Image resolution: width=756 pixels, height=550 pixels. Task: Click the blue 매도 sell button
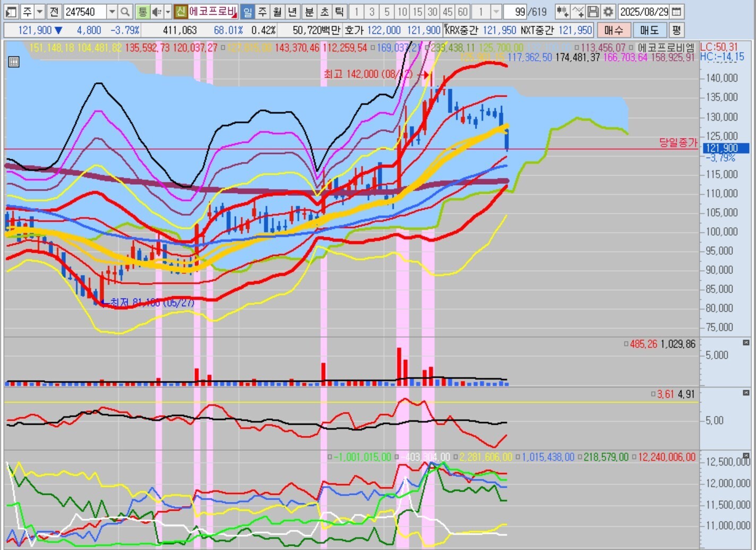(649, 30)
